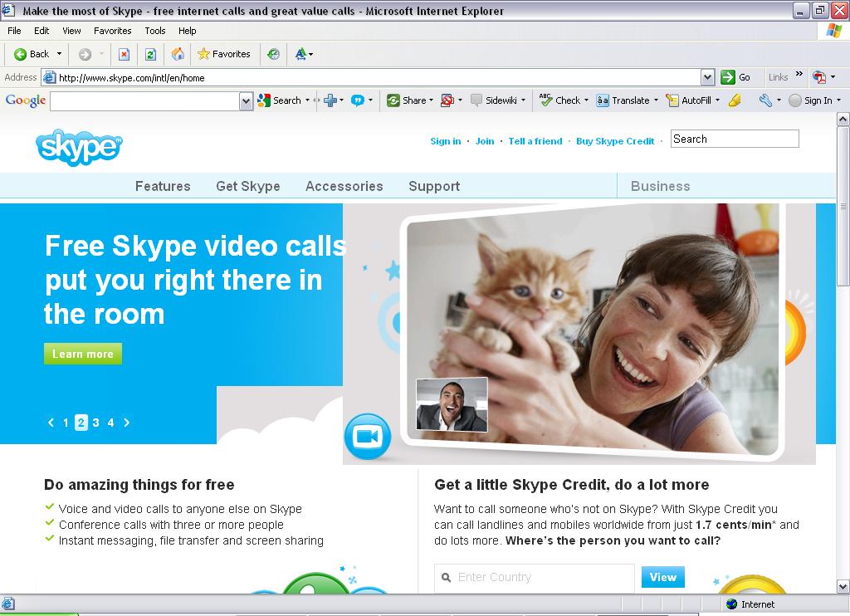
Task: Click the next slide arrow in banner
Action: (127, 423)
